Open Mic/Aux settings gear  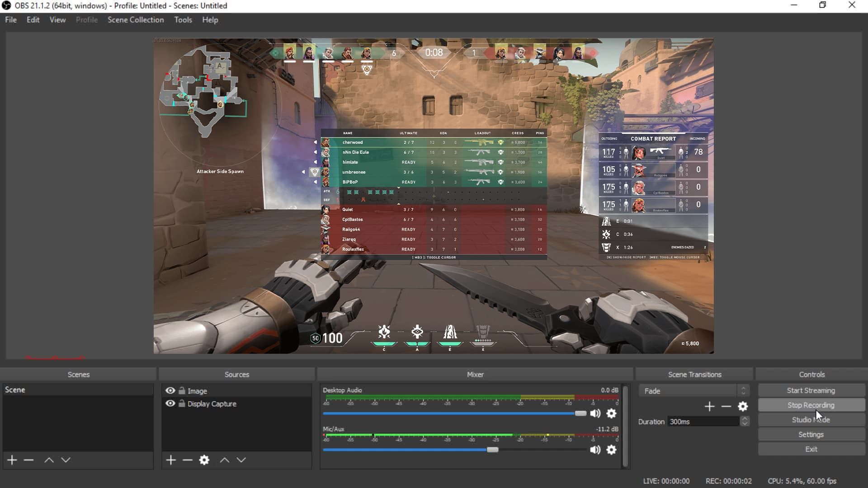tap(611, 450)
